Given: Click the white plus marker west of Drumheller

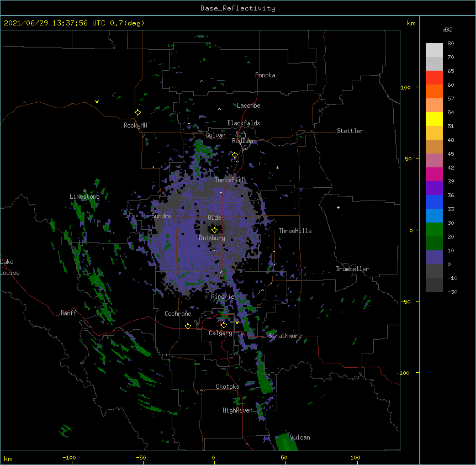Looking at the screenshot, I should 338,207.
